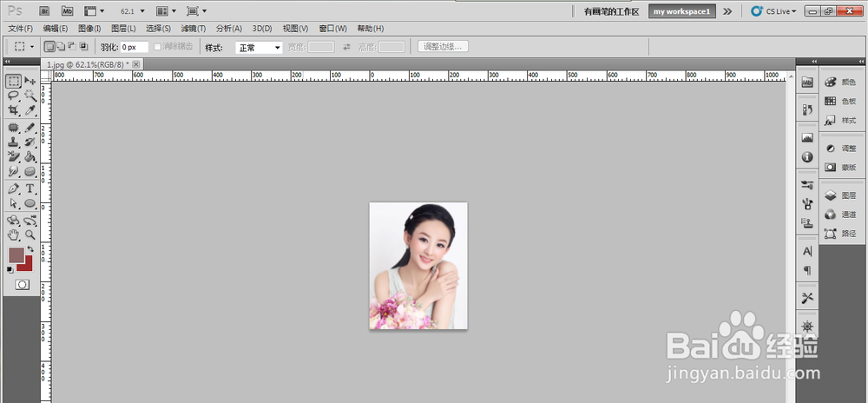
Task: Select the Lasso tool
Action: [14, 96]
